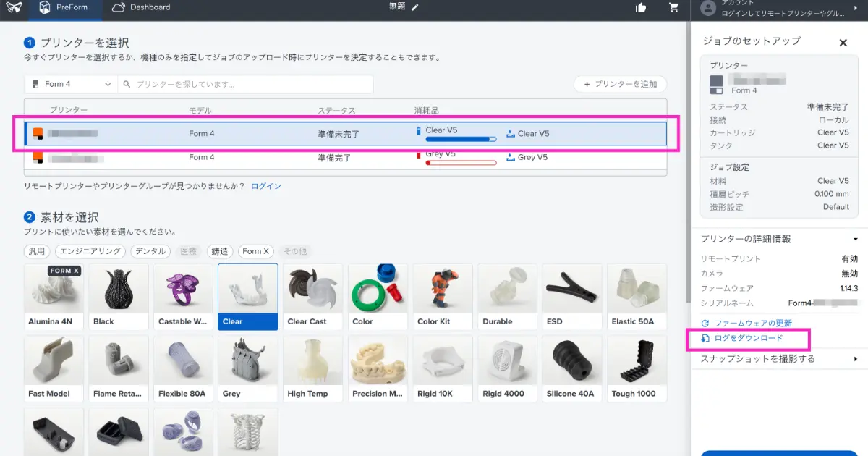Collapse the プリンターの詳細情報 section
The width and height of the screenshot is (868, 456).
coord(779,239)
